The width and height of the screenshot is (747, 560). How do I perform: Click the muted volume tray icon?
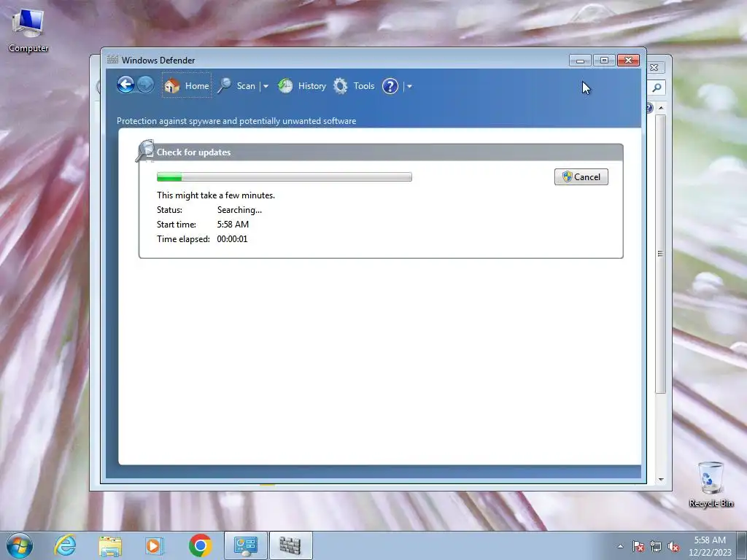(673, 547)
